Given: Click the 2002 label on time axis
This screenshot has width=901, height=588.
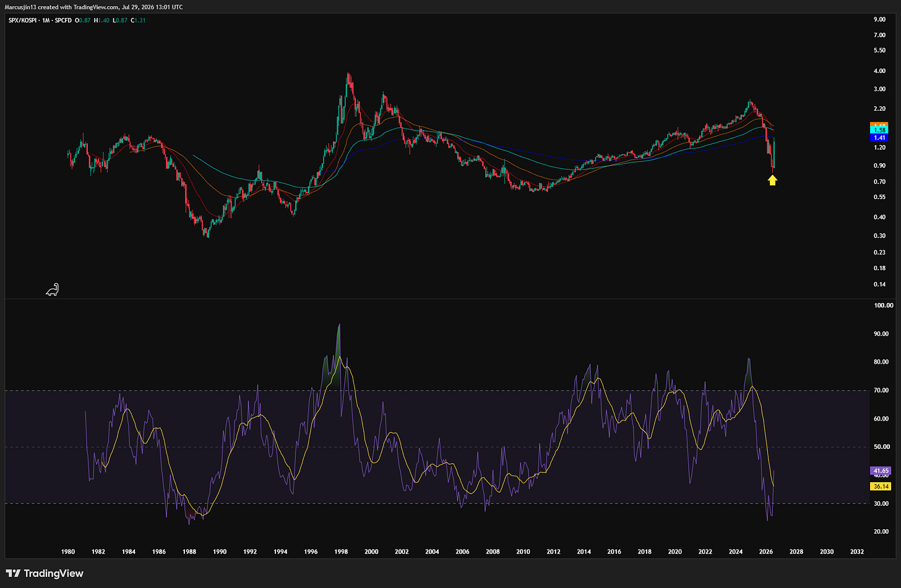Looking at the screenshot, I should (402, 552).
